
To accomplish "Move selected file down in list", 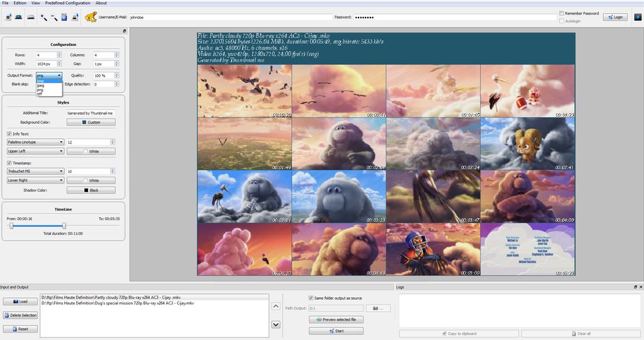I will pyautogui.click(x=276, y=324).
